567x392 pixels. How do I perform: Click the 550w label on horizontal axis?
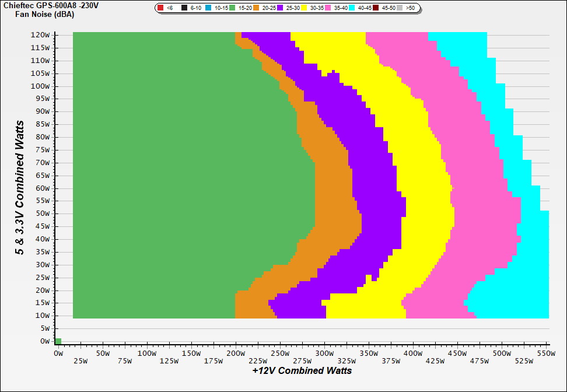[x=545, y=353]
